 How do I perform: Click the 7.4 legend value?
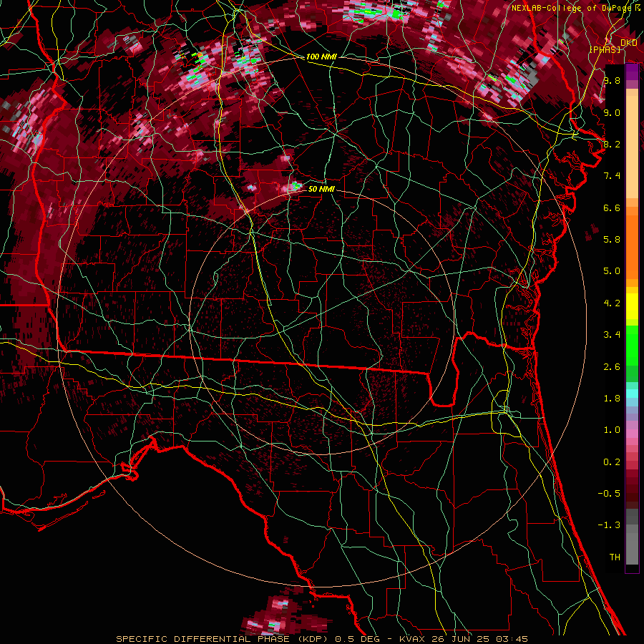pyautogui.click(x=612, y=176)
